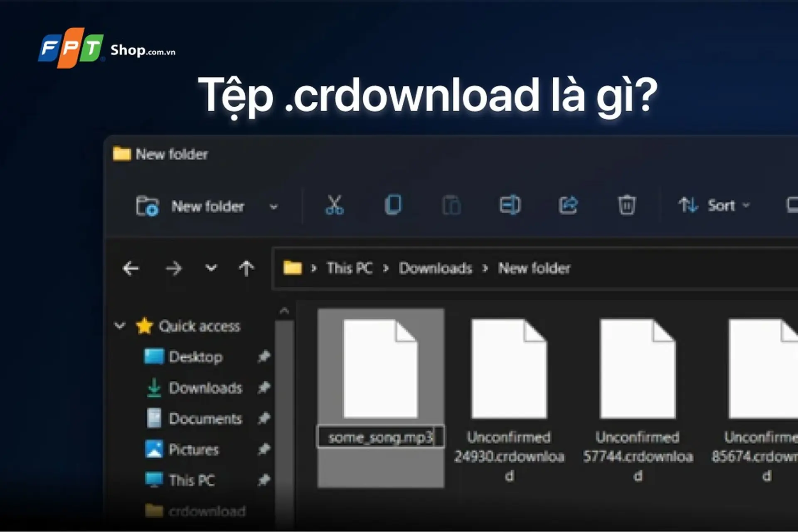Open the recent locations chevron beside navigation arrows
This screenshot has width=798, height=532.
click(210, 268)
